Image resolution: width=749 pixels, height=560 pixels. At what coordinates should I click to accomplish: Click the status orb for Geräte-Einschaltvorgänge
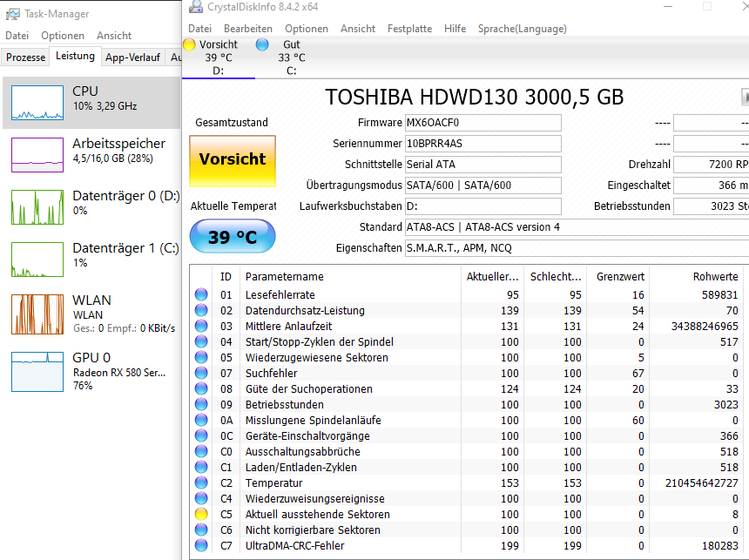201,435
